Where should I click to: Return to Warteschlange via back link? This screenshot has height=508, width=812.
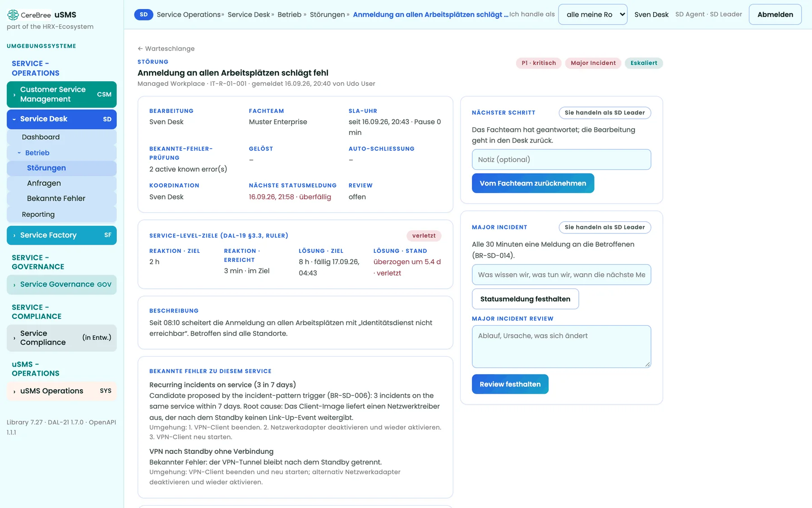click(x=166, y=49)
